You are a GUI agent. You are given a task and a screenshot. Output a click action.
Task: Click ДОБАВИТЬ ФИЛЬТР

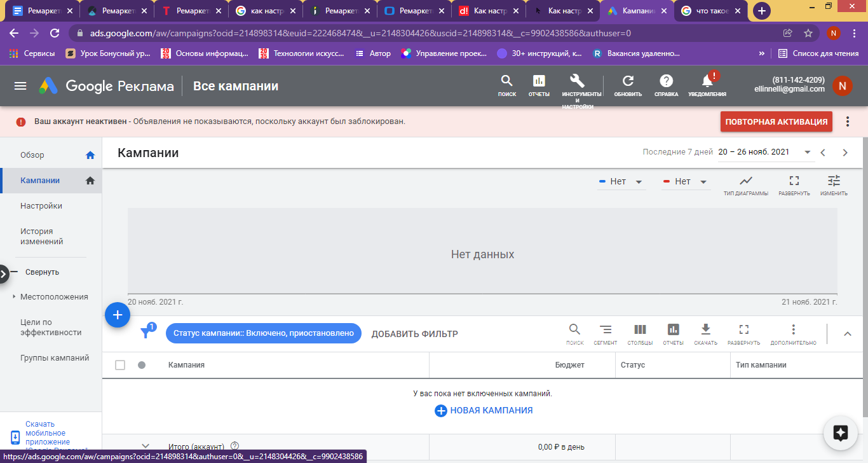414,334
